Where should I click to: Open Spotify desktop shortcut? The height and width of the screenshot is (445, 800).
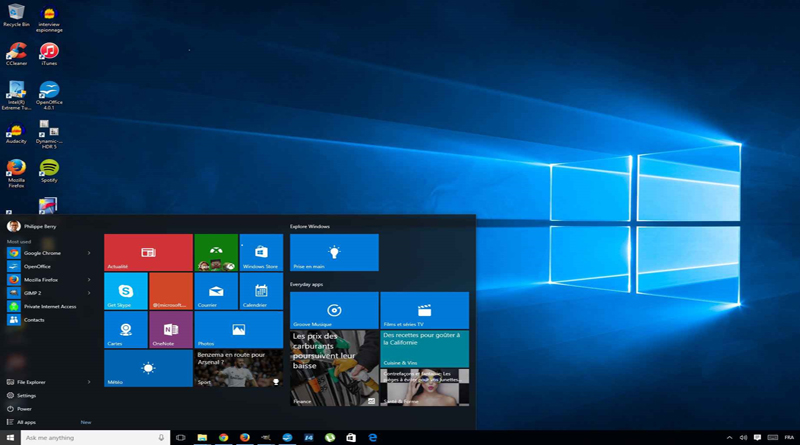coord(48,171)
